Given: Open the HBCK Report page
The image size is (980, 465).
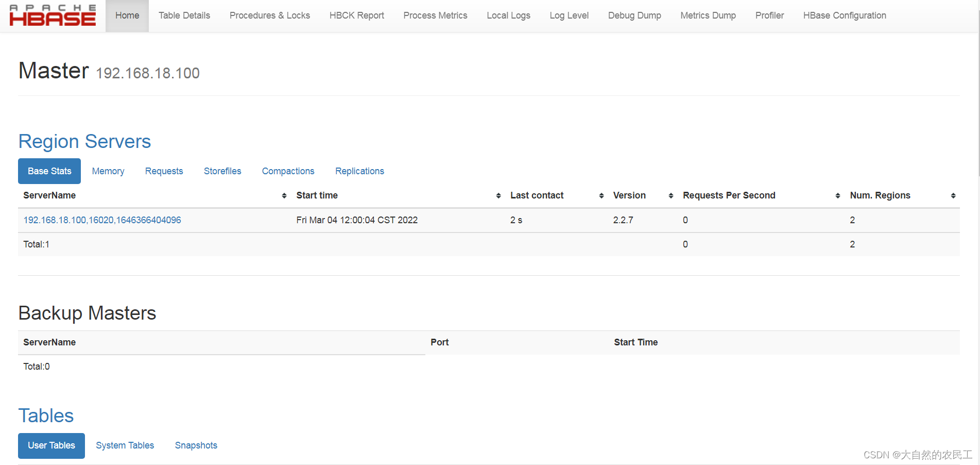Looking at the screenshot, I should click(357, 15).
